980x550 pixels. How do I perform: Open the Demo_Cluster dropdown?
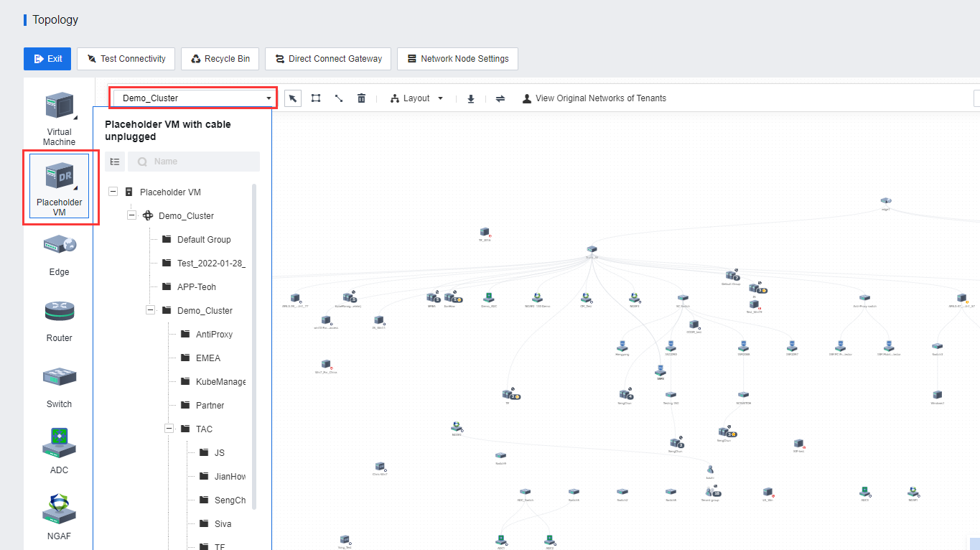click(193, 98)
